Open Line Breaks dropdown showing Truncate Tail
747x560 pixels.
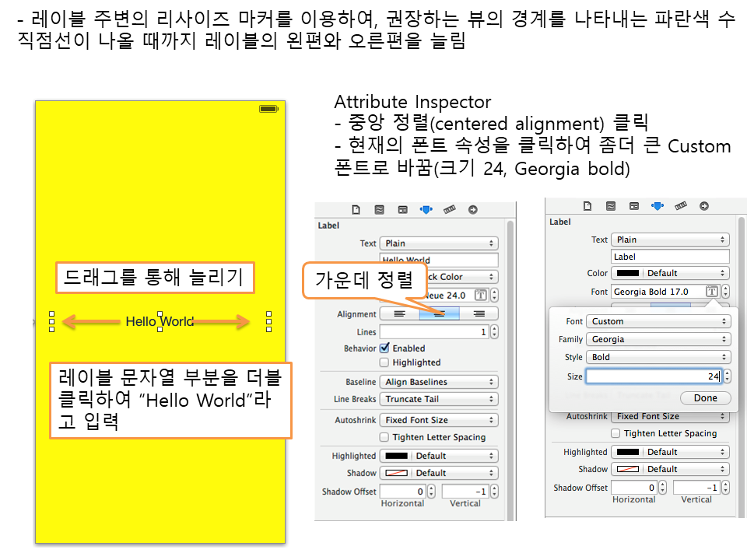pos(440,399)
